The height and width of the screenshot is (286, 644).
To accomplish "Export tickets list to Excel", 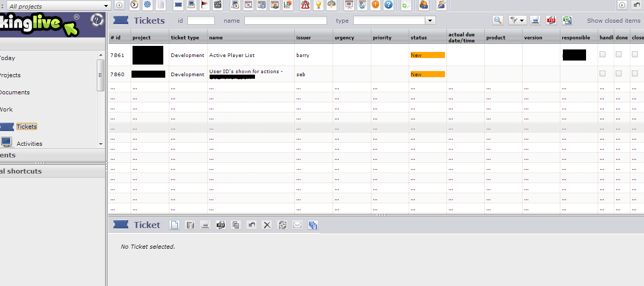I will (567, 20).
